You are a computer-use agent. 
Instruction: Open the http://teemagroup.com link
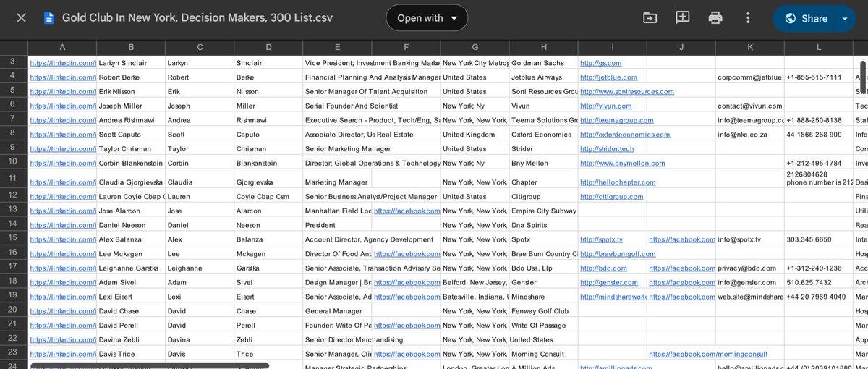(616, 120)
